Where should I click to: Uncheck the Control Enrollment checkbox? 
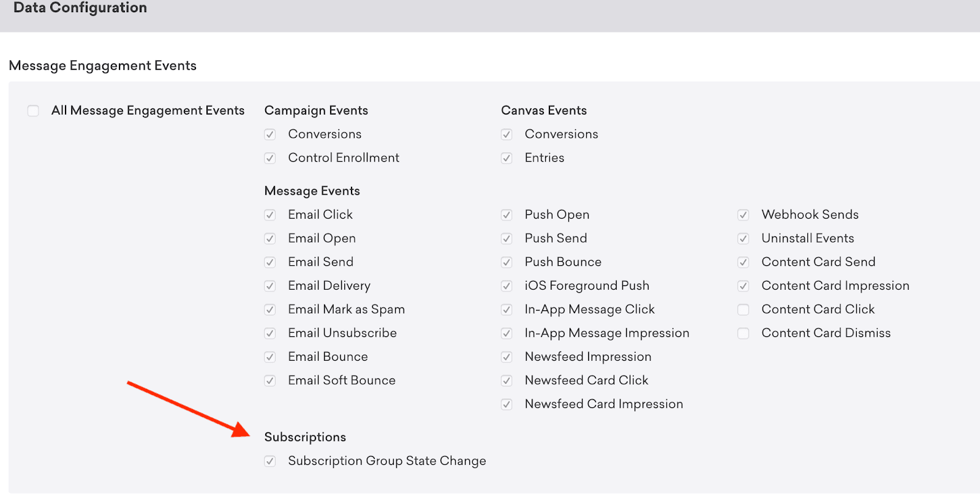coord(269,158)
